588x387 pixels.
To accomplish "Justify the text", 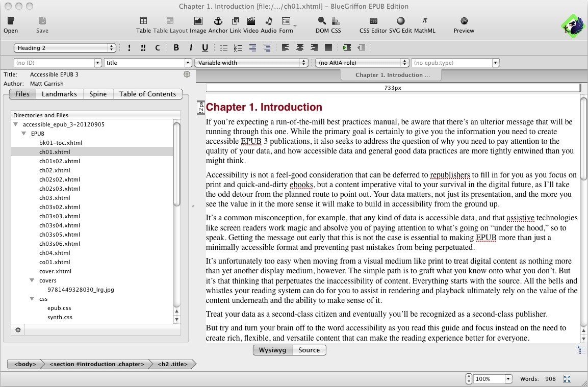I will [x=328, y=47].
